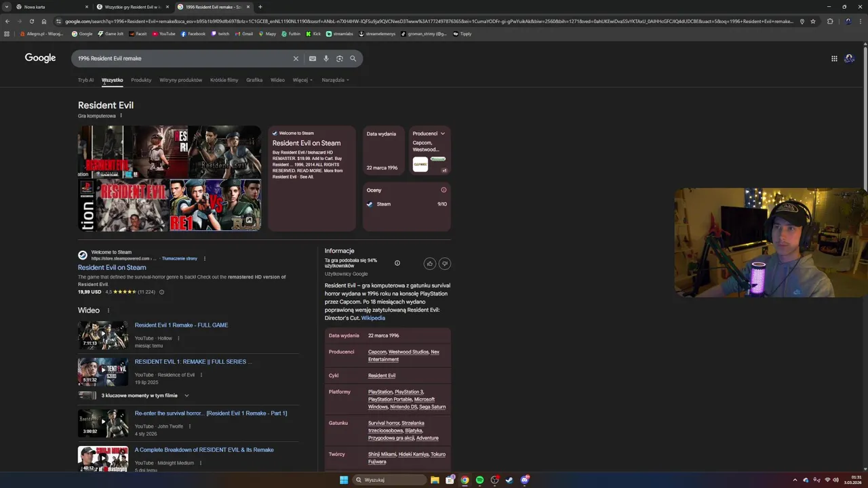Open Resident Evil 1 Remake - FULL GAME
868x488 pixels.
pos(181,325)
